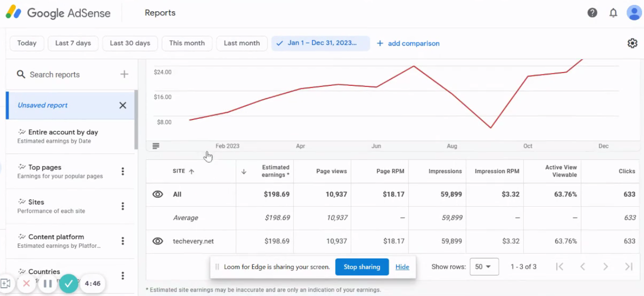Hide the Loom sharing bar
The image size is (644, 296).
(x=402, y=267)
